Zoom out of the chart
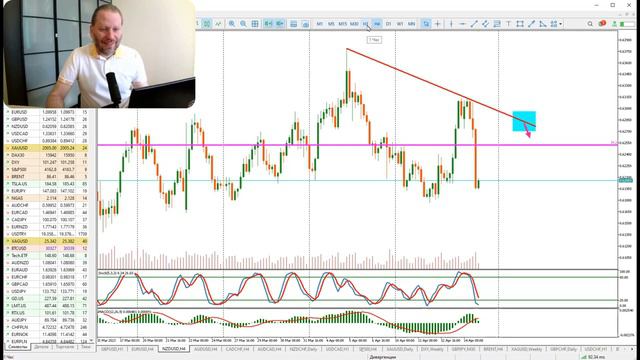This screenshot has height=360, width=640. click(243, 24)
